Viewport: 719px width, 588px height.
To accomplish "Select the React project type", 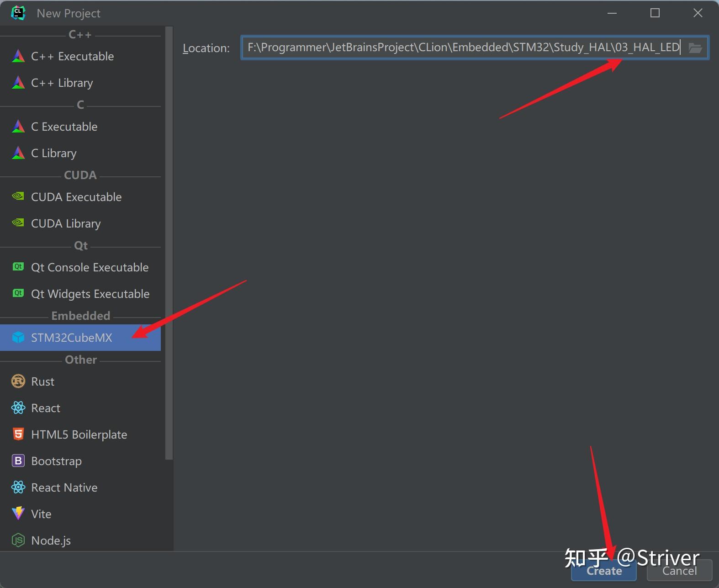I will coord(80,408).
